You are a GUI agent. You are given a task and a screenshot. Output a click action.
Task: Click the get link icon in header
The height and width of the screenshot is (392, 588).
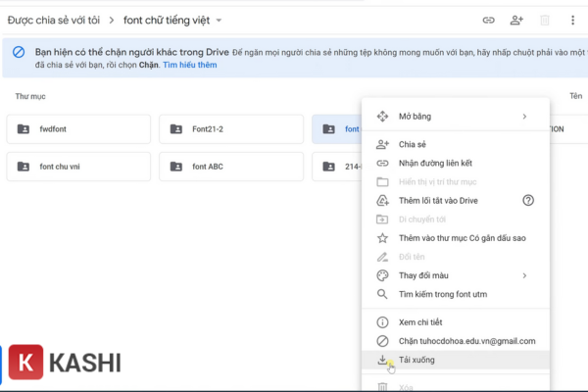[488, 20]
